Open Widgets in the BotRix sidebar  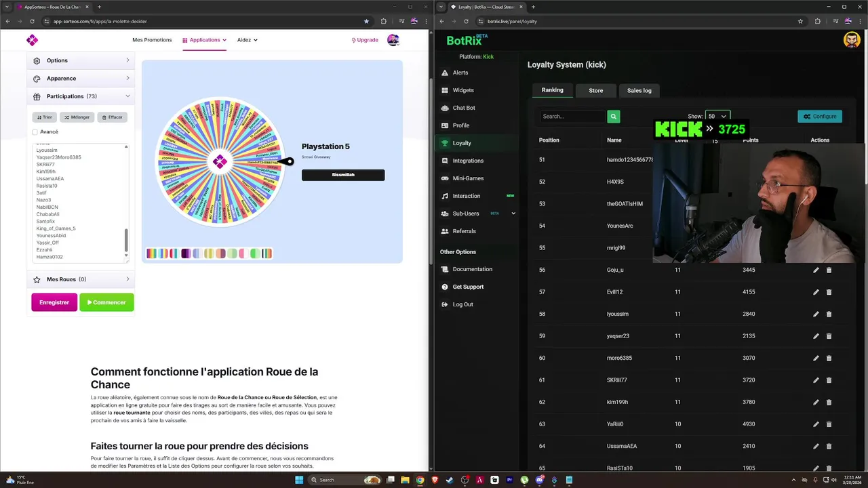pos(463,90)
